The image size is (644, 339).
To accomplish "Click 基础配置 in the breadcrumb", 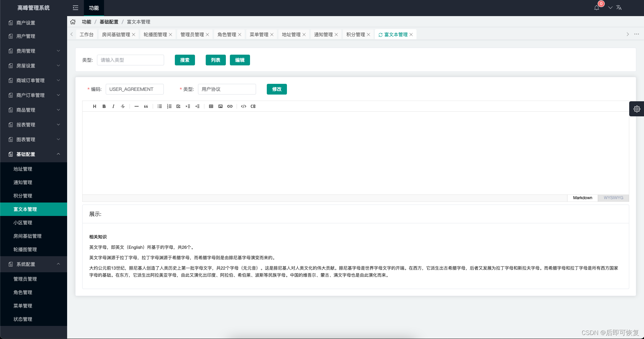I will (x=109, y=22).
